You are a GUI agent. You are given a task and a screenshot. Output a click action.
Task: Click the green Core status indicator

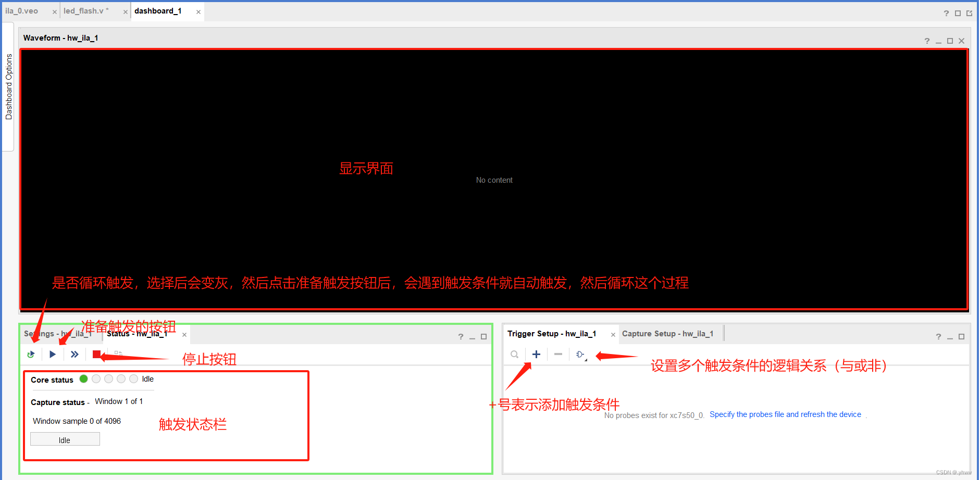[x=83, y=379]
